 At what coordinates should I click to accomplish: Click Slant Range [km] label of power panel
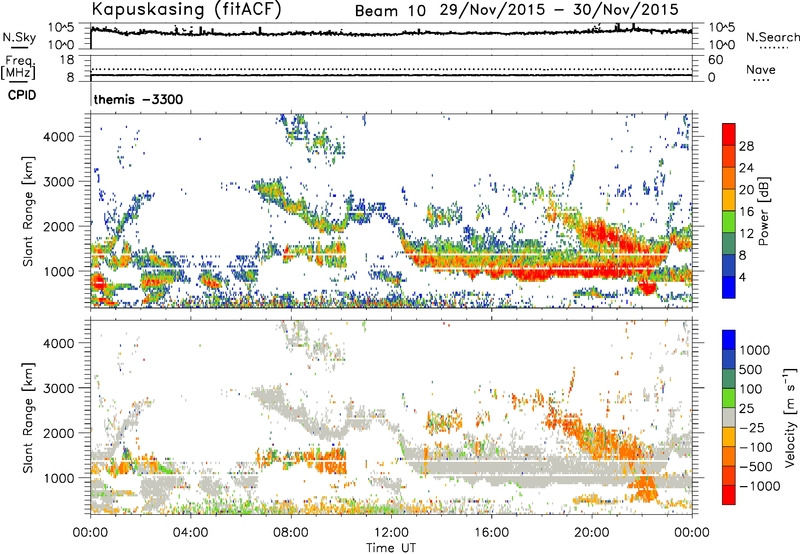[x=28, y=211]
